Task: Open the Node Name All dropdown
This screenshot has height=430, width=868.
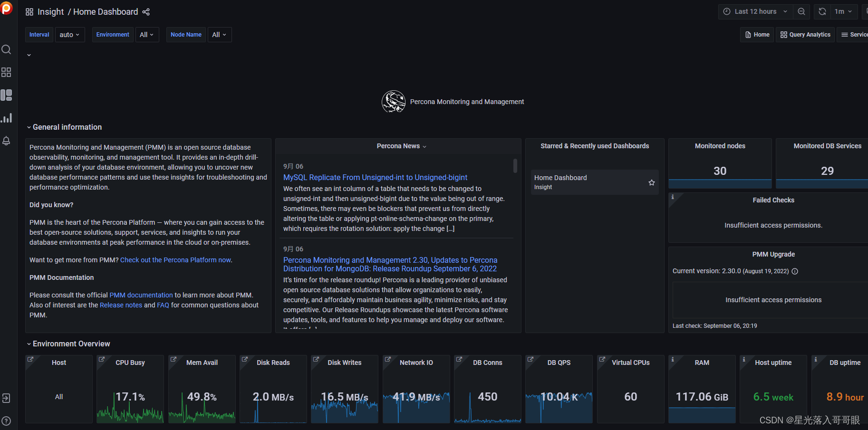Action: coord(219,35)
